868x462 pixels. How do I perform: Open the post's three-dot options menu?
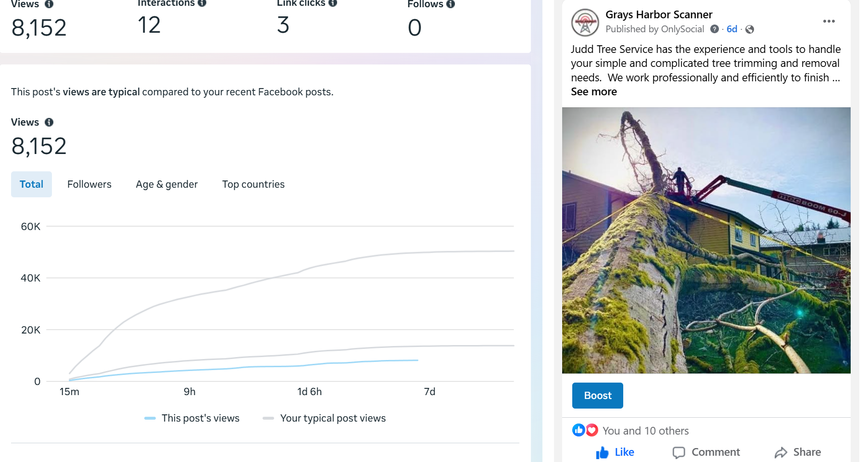[x=829, y=21]
